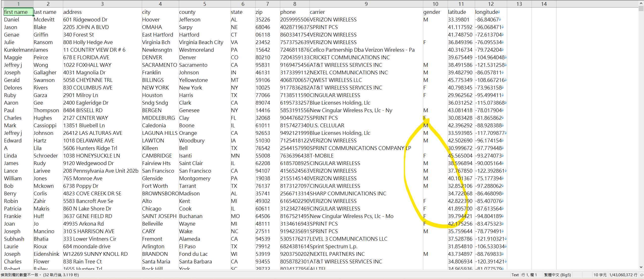This screenshot has width=644, height=279.
Task: Select column header 7
Action: pos(268,4)
